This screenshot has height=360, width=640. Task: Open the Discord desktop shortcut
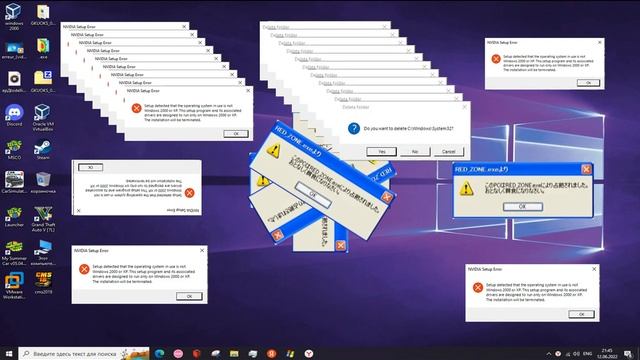(14, 115)
